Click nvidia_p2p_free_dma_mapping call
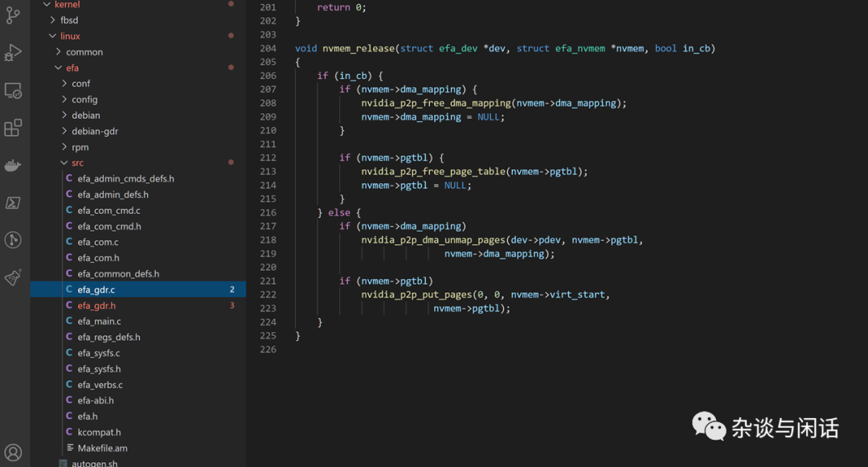868x467 pixels. (x=436, y=104)
